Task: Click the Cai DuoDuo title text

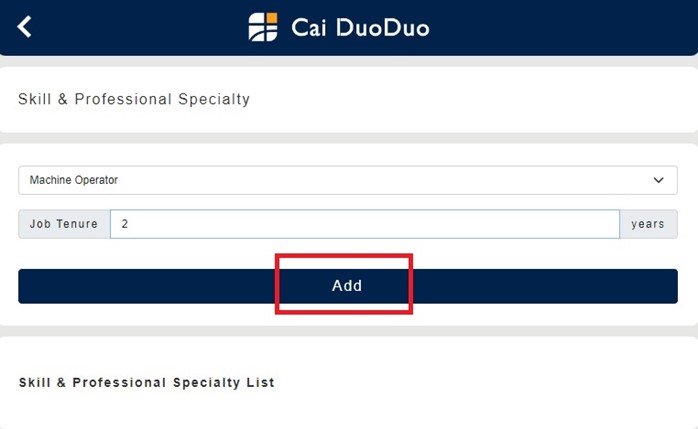Action: click(360, 27)
